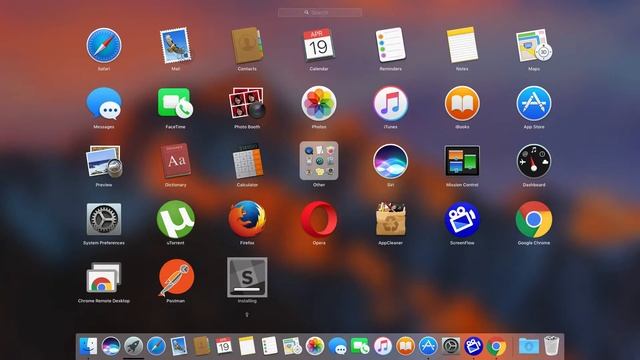This screenshot has height=360, width=640.
Task: Launch Siri from the Launchpad grid
Action: [391, 161]
